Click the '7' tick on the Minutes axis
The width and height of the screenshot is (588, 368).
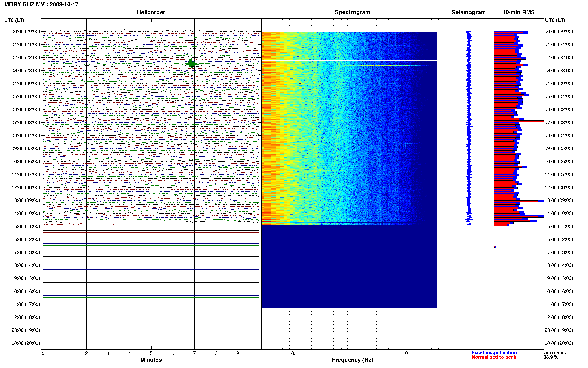tap(195, 353)
